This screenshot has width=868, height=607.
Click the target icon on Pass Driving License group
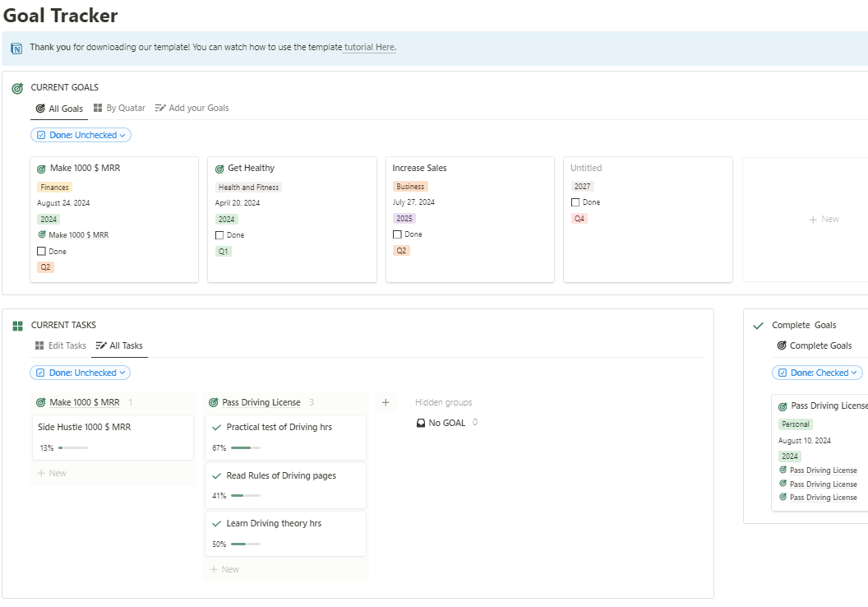click(x=214, y=403)
